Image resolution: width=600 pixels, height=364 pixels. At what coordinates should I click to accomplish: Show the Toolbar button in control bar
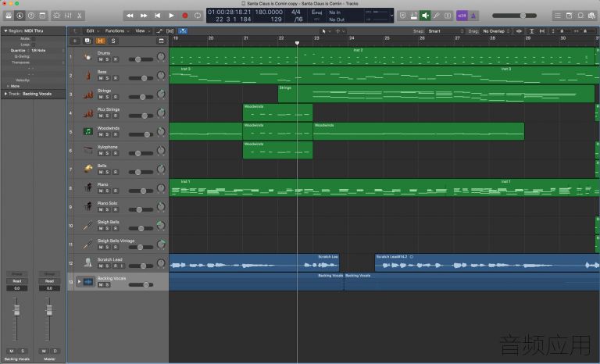[42, 16]
